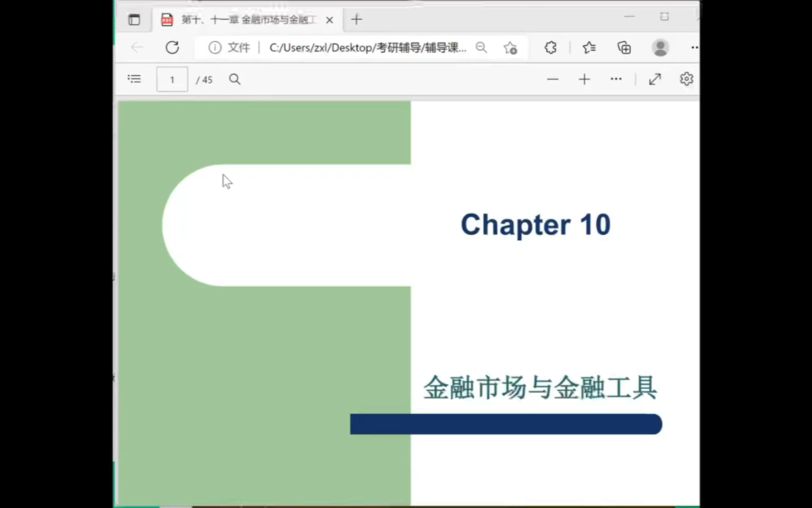Open the address bar zoom indicator
The width and height of the screenshot is (812, 508).
[481, 47]
